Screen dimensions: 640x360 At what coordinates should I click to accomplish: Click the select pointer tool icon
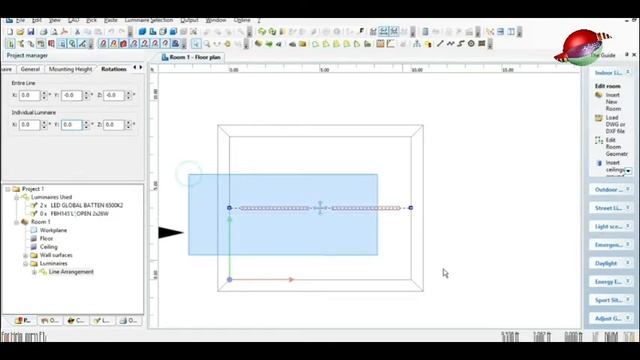[196, 44]
